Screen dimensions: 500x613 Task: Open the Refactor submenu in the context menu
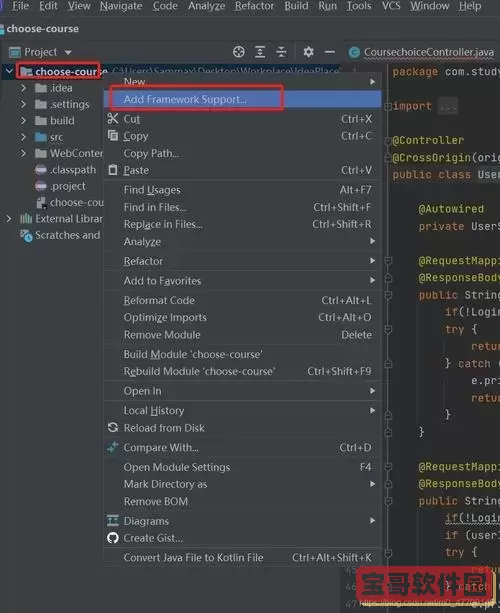[242, 261]
